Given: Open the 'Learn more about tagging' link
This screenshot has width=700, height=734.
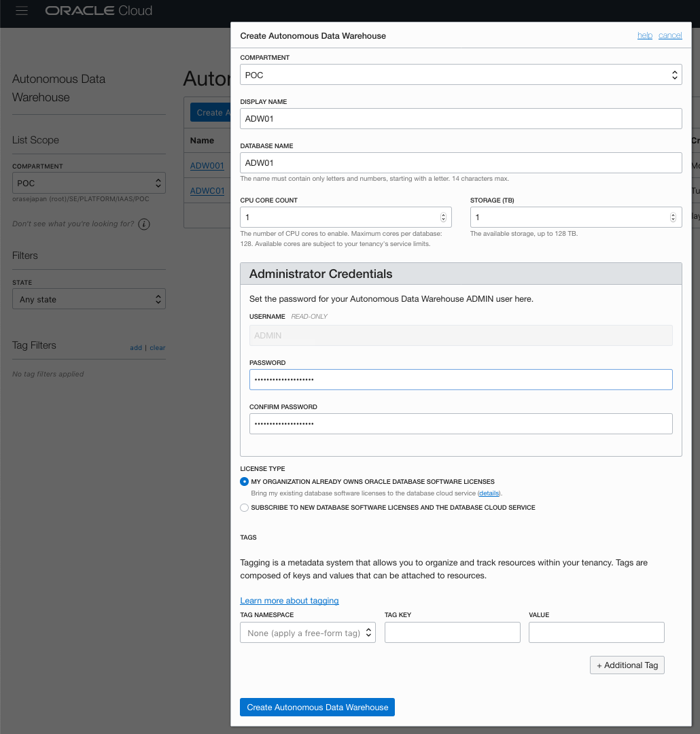Looking at the screenshot, I should (290, 601).
